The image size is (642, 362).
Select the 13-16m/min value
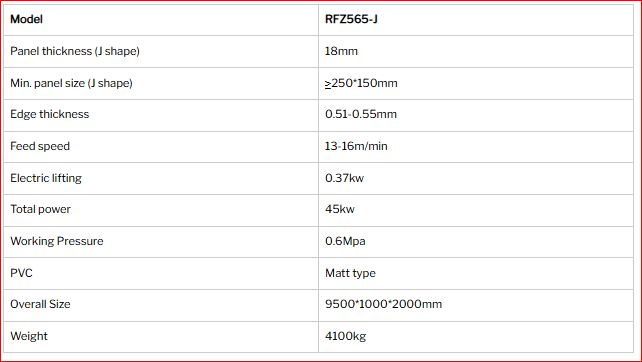[356, 146]
